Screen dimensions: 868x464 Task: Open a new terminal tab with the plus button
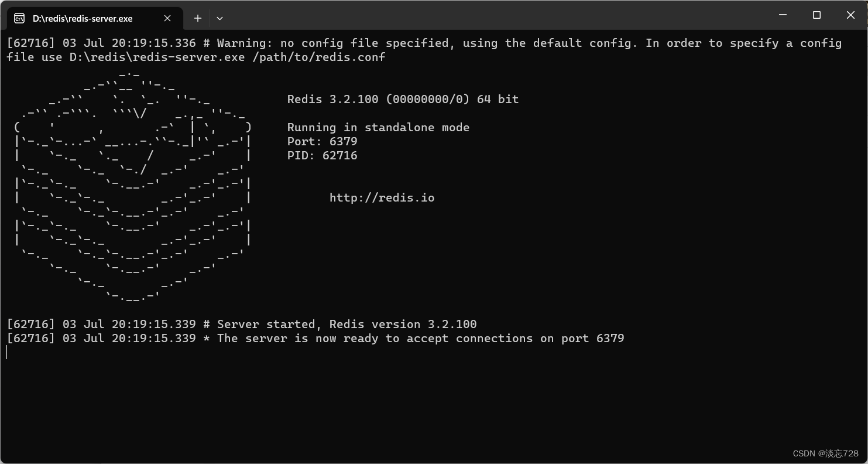[x=197, y=18]
